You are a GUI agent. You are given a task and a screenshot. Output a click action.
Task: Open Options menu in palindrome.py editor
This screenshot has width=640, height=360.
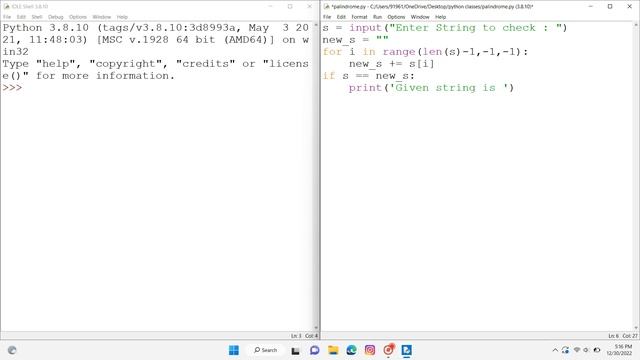coord(396,17)
